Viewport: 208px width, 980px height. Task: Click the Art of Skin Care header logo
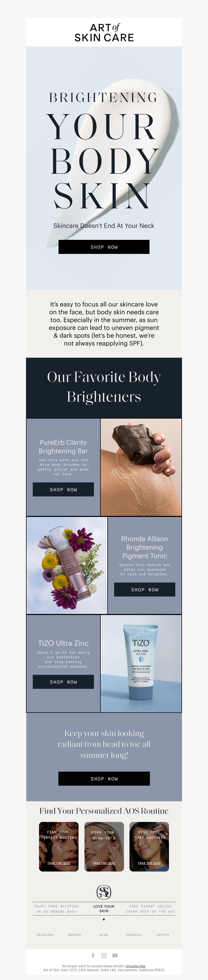click(x=104, y=33)
